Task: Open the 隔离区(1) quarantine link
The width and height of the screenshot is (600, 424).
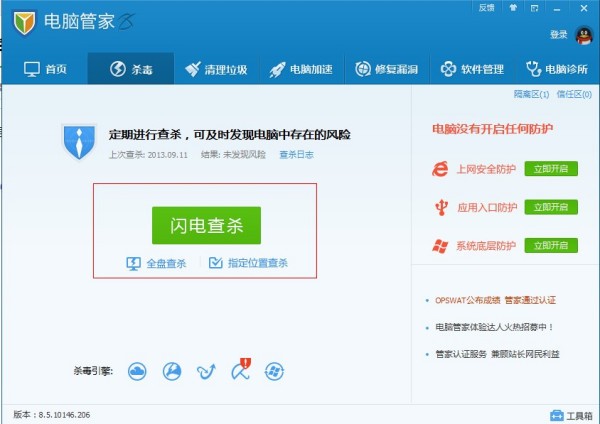Action: point(531,94)
